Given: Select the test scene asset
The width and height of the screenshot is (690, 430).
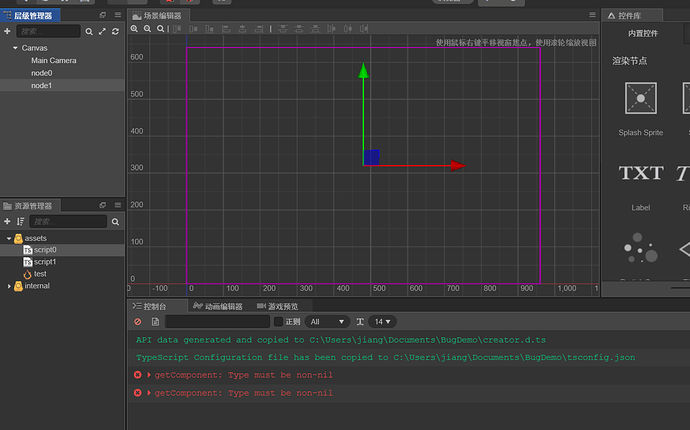Looking at the screenshot, I should (x=40, y=274).
